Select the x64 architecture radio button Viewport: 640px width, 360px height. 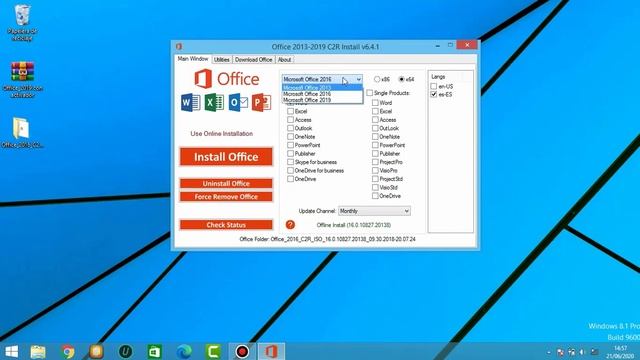tap(402, 79)
